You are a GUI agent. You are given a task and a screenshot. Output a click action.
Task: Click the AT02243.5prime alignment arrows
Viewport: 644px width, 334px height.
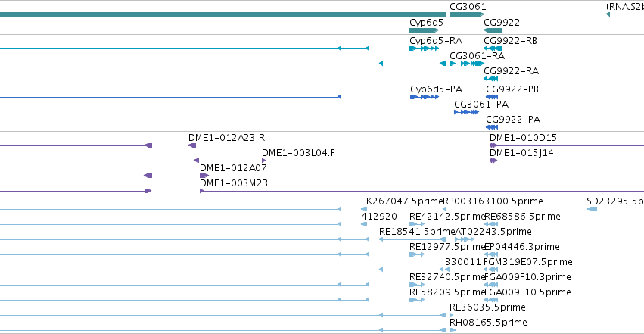pyautogui.click(x=465, y=239)
